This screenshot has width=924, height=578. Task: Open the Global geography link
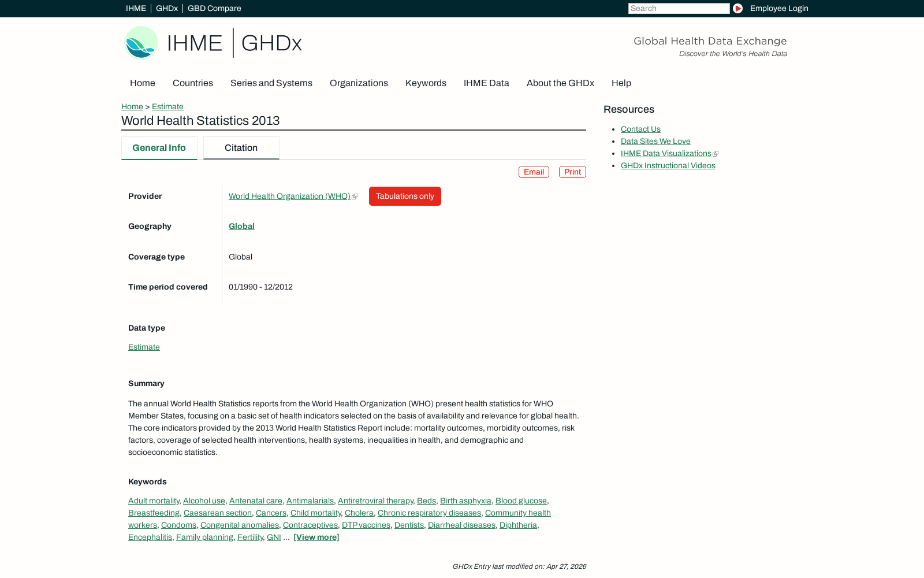[x=241, y=227]
